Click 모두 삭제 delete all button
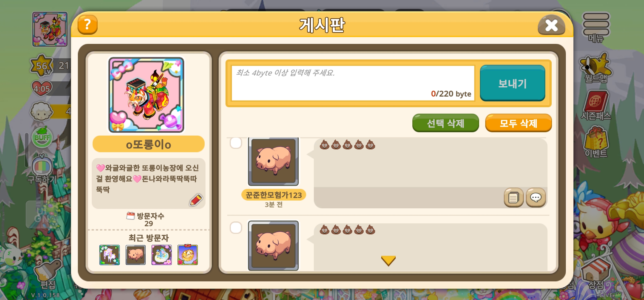This screenshot has height=300, width=644. [518, 123]
